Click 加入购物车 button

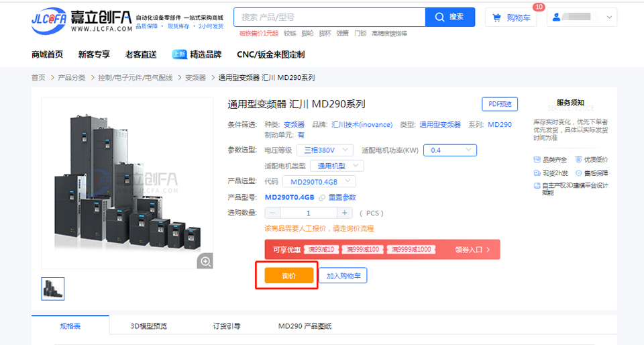[x=343, y=276]
